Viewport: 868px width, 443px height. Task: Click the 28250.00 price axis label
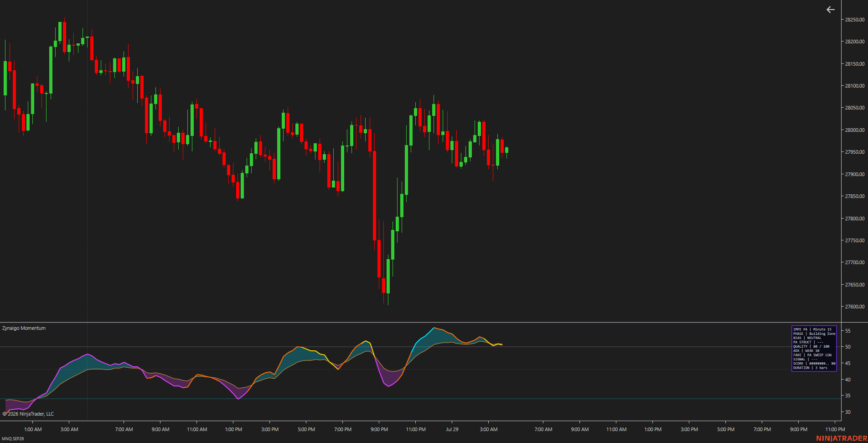(854, 20)
